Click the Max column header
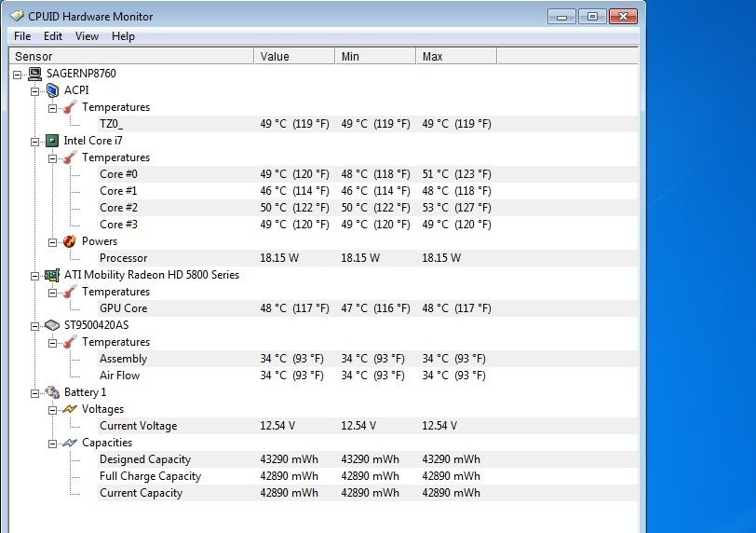The width and height of the screenshot is (756, 533). [456, 57]
